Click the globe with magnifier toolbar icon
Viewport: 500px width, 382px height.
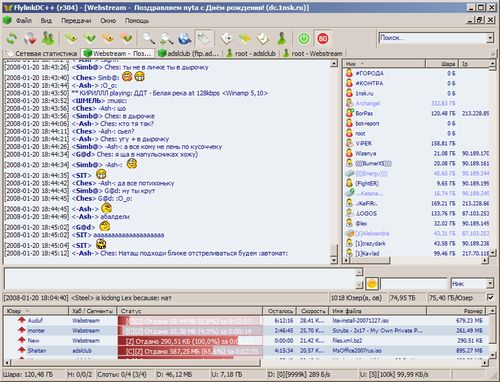[x=184, y=39]
